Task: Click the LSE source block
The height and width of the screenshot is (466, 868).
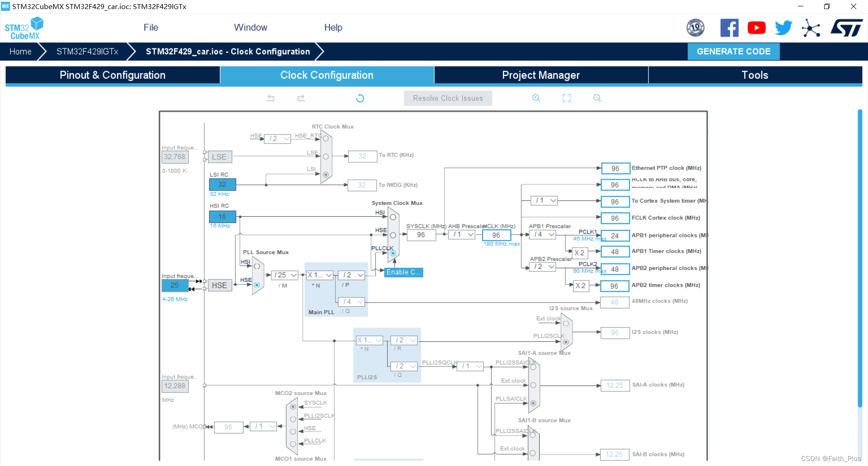Action: pyautogui.click(x=220, y=157)
